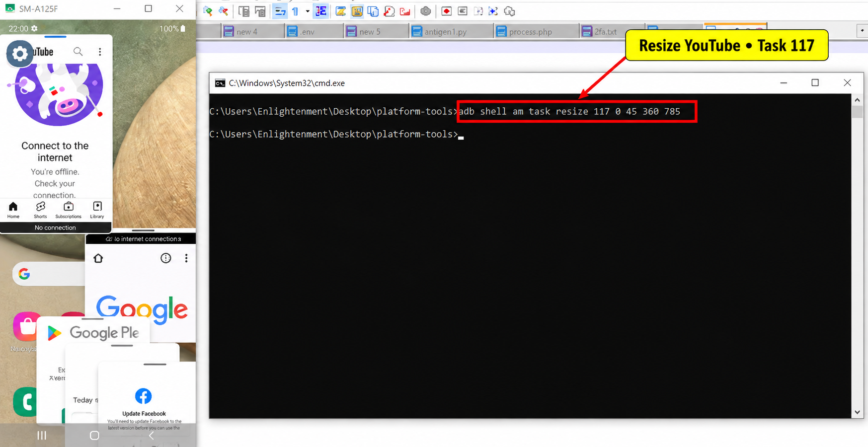Toggle the indent guide toolbar icon

(x=321, y=11)
